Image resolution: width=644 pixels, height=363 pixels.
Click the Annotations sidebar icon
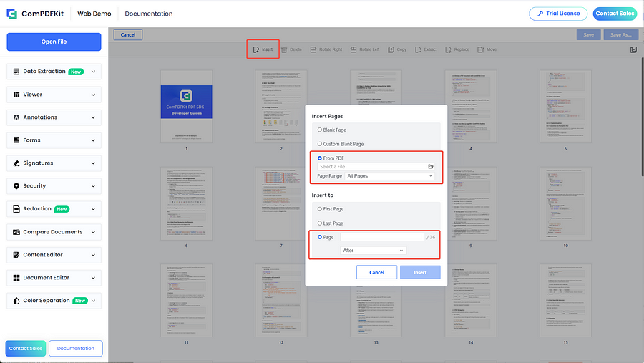tap(16, 117)
